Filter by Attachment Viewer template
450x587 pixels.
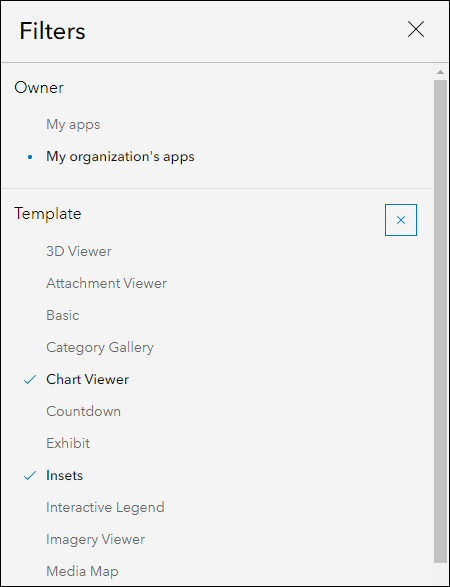[x=106, y=283]
